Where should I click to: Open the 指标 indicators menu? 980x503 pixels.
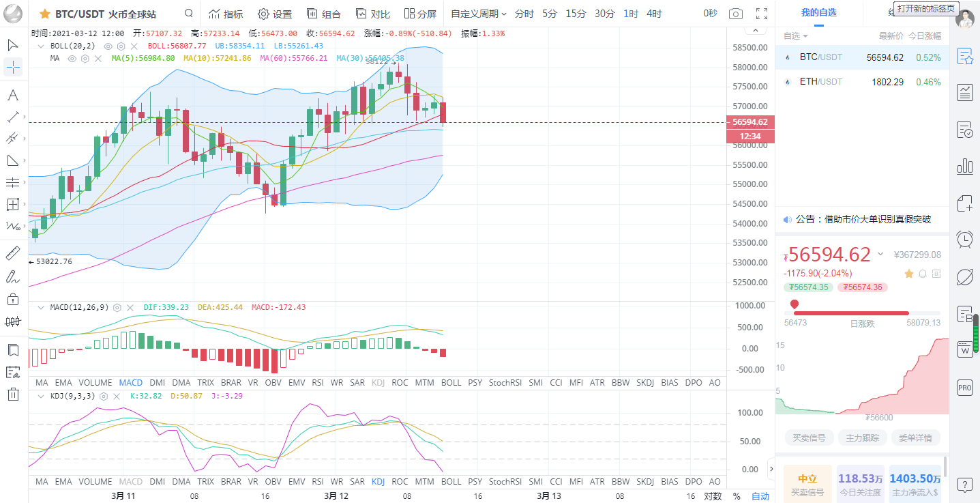click(225, 14)
